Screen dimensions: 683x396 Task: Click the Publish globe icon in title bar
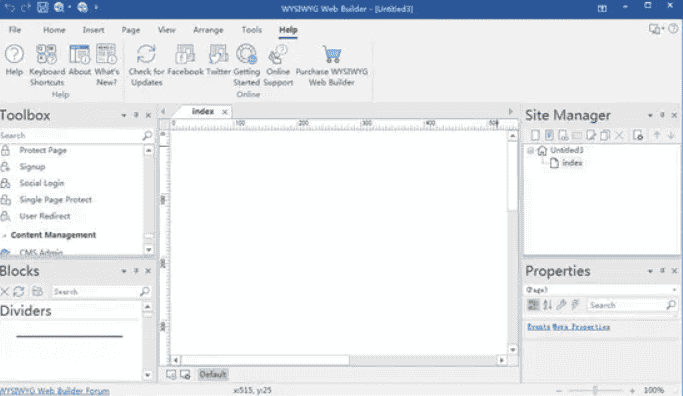(x=82, y=7)
